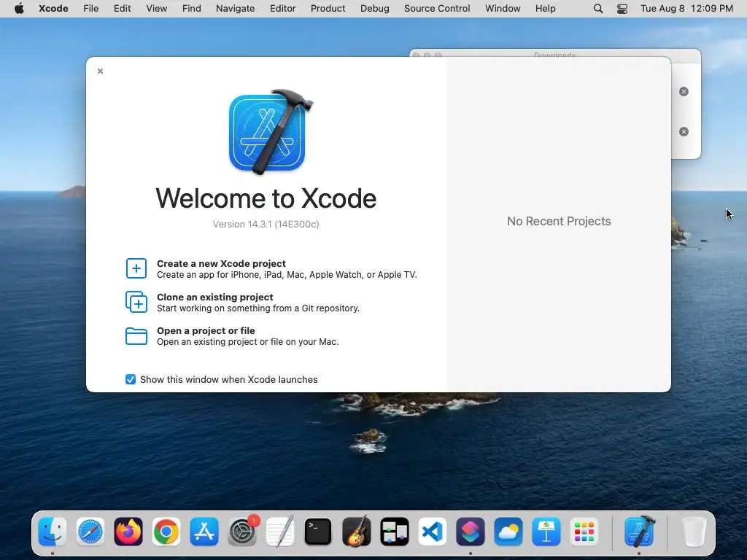
Task: Open the cloud weather app in Dock
Action: click(508, 532)
